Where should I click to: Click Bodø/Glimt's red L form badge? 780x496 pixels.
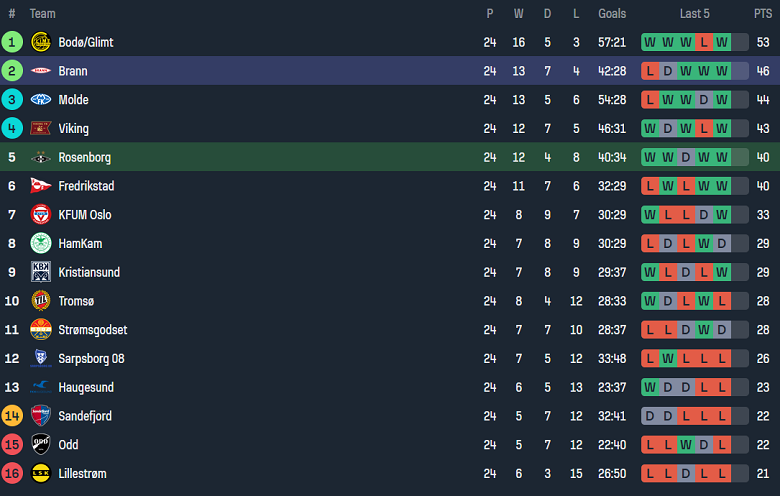pyautogui.click(x=704, y=42)
